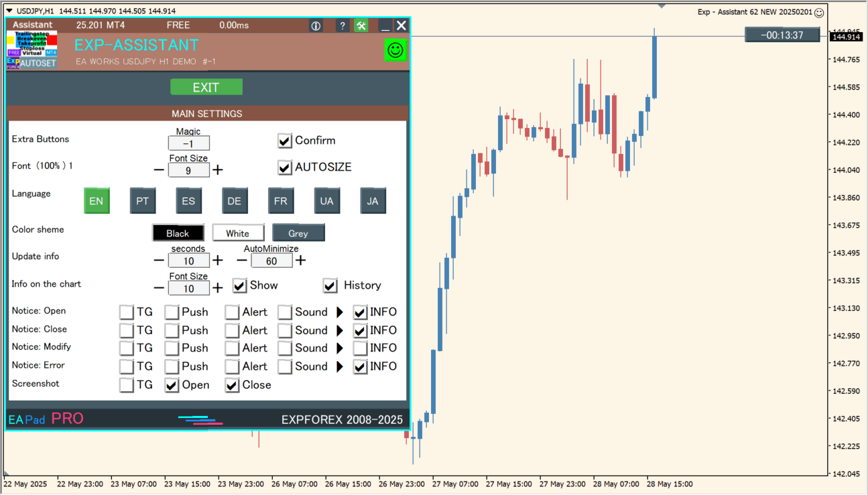Increase the AutoMinimize value
The width and height of the screenshot is (868, 495).
point(301,261)
